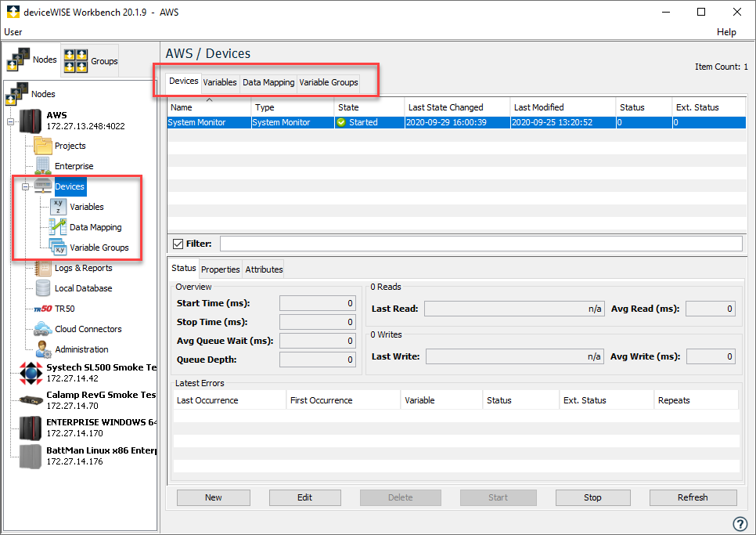756x535 pixels.
Task: Open Logs & Reports notebook icon
Action: (42, 268)
